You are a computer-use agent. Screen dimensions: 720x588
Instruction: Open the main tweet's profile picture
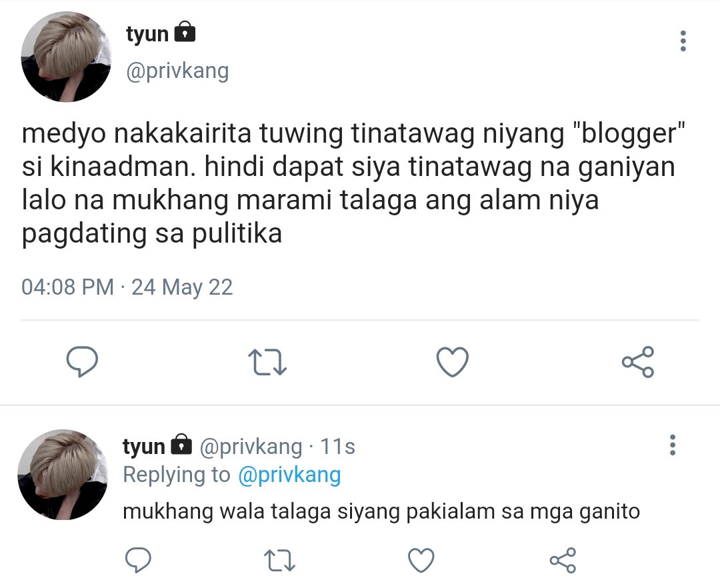(66, 57)
